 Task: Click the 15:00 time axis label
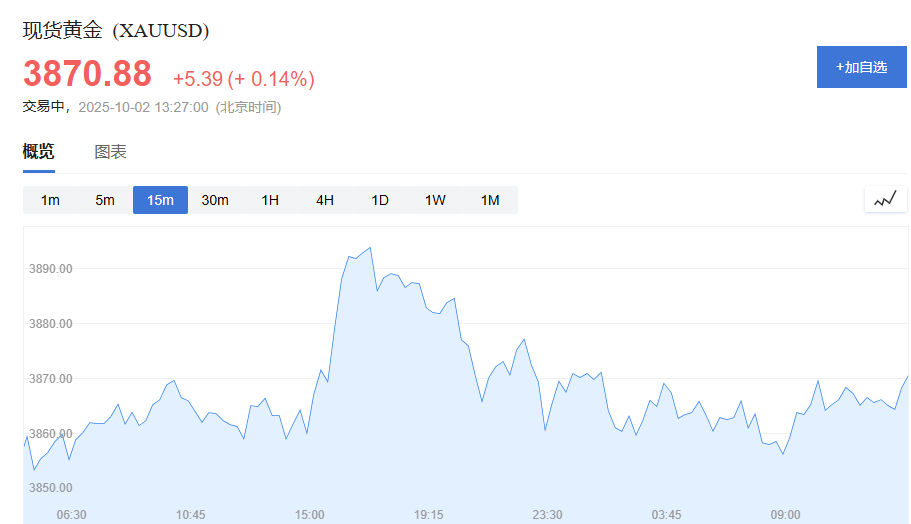pyautogui.click(x=310, y=515)
